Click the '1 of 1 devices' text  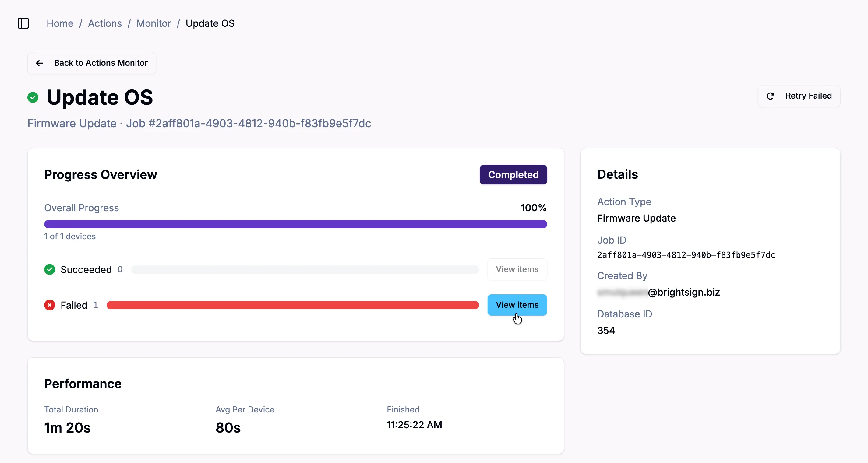[x=70, y=237]
